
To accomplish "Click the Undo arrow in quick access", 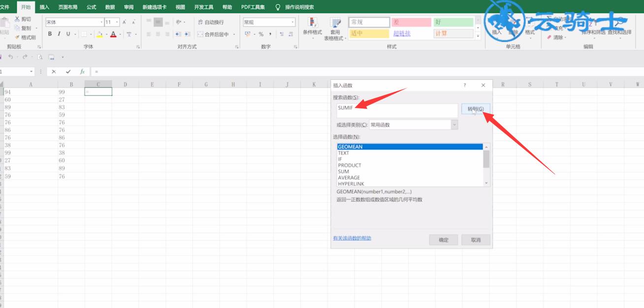I will [x=10, y=57].
